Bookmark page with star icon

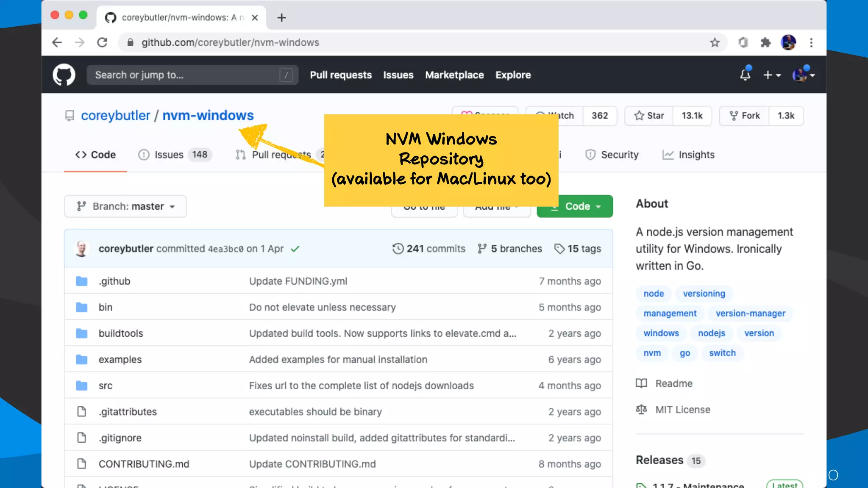pos(715,42)
